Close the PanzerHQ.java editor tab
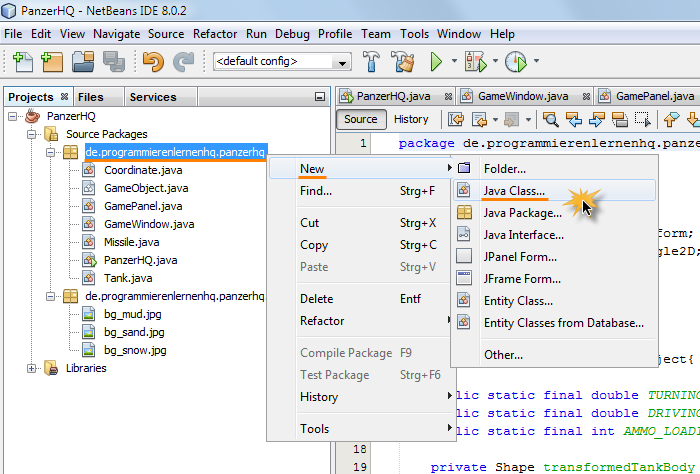This screenshot has height=474, width=700. (x=448, y=96)
